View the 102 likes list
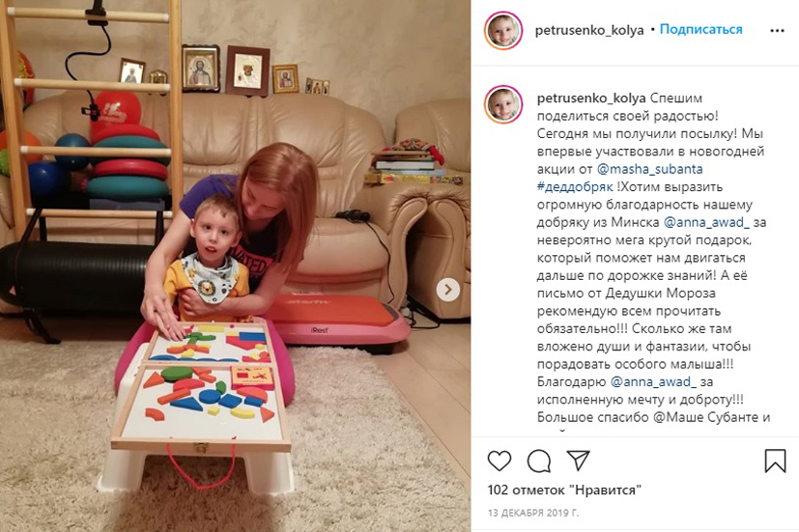This screenshot has height=532, width=799. 564,490
